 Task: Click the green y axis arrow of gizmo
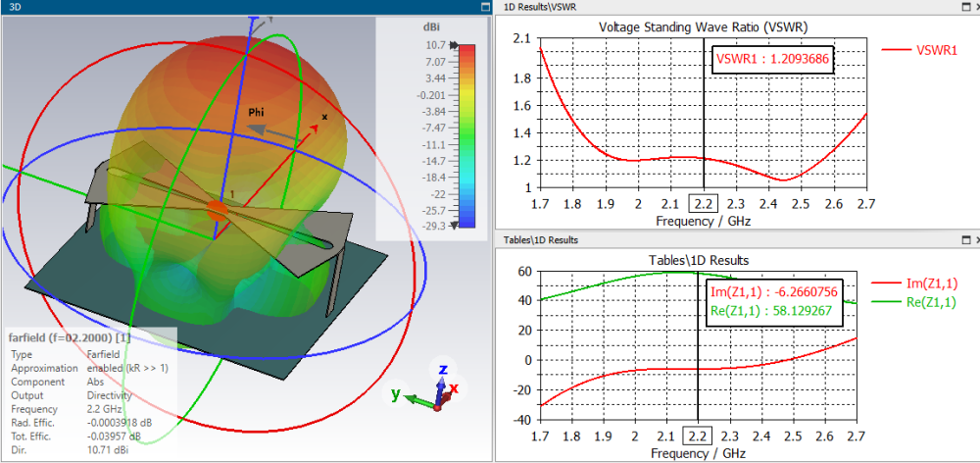click(417, 400)
